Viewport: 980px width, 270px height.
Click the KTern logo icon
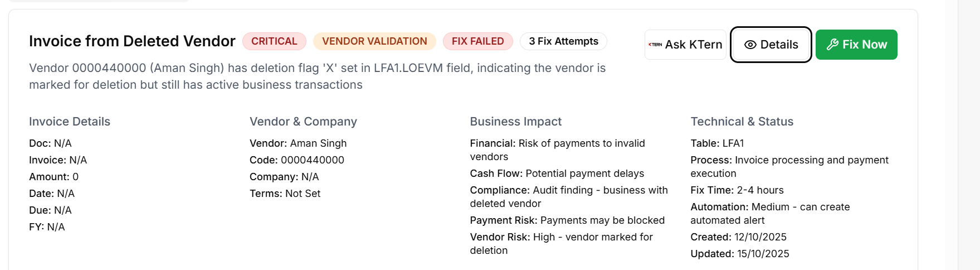pyautogui.click(x=655, y=45)
